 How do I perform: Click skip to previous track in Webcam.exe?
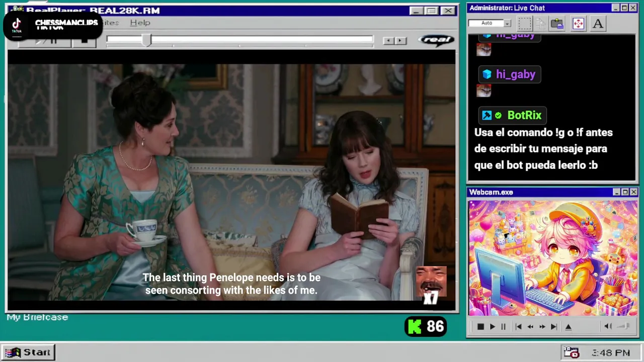tap(518, 327)
